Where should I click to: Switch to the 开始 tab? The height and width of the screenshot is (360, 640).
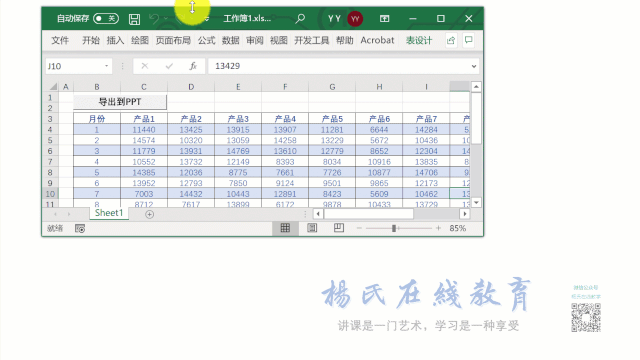(91, 40)
